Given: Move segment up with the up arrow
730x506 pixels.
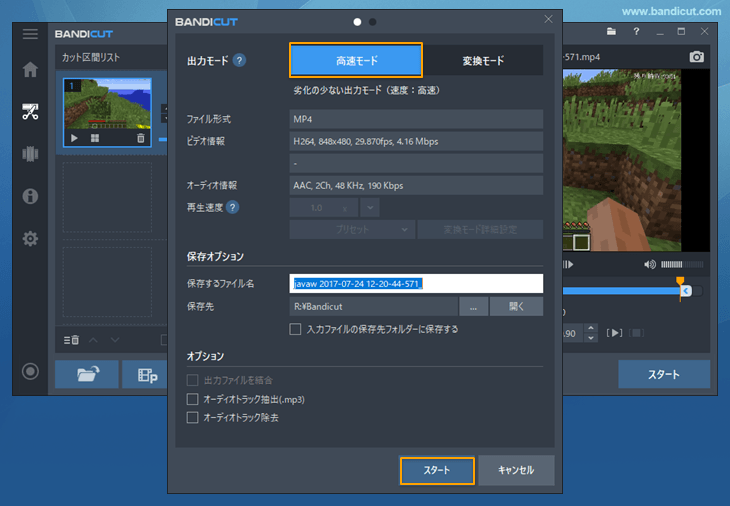Looking at the screenshot, I should tap(93, 340).
